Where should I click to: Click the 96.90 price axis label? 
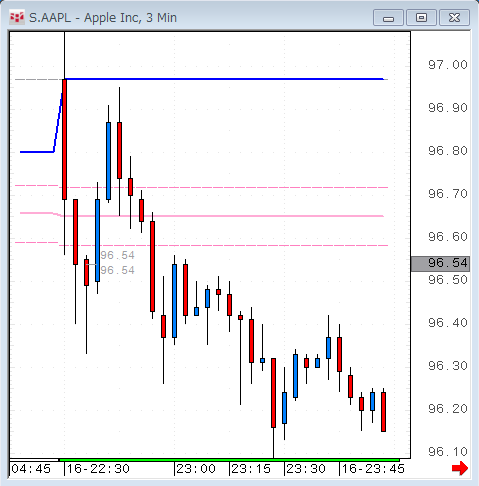coord(448,108)
